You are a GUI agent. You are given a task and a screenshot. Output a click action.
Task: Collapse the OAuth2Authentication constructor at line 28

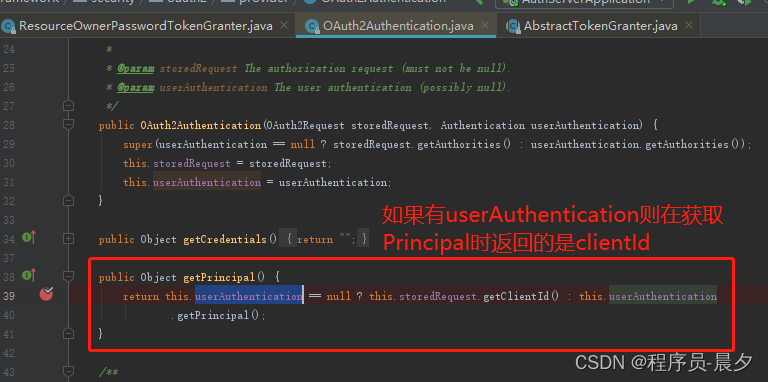coord(69,125)
